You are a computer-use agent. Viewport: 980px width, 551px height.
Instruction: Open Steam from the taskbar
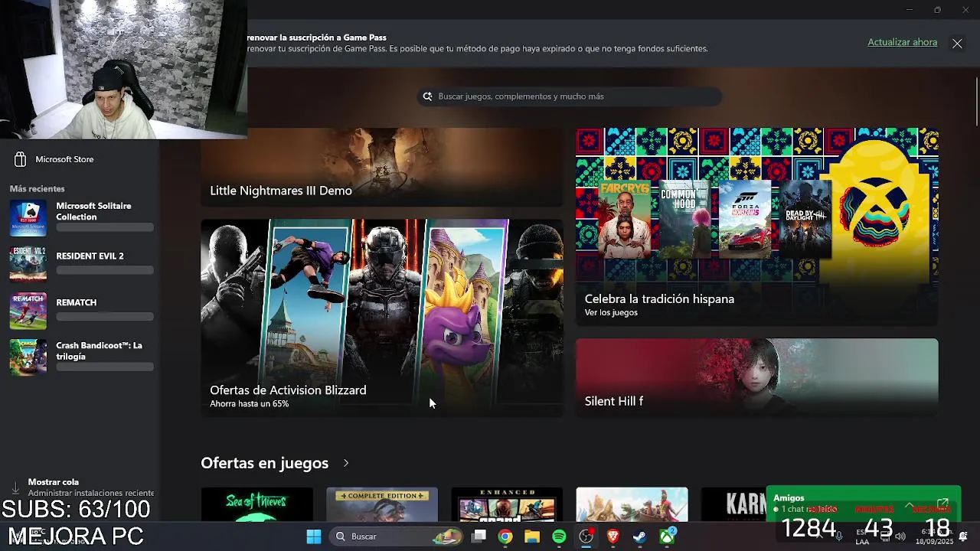pyautogui.click(x=640, y=536)
